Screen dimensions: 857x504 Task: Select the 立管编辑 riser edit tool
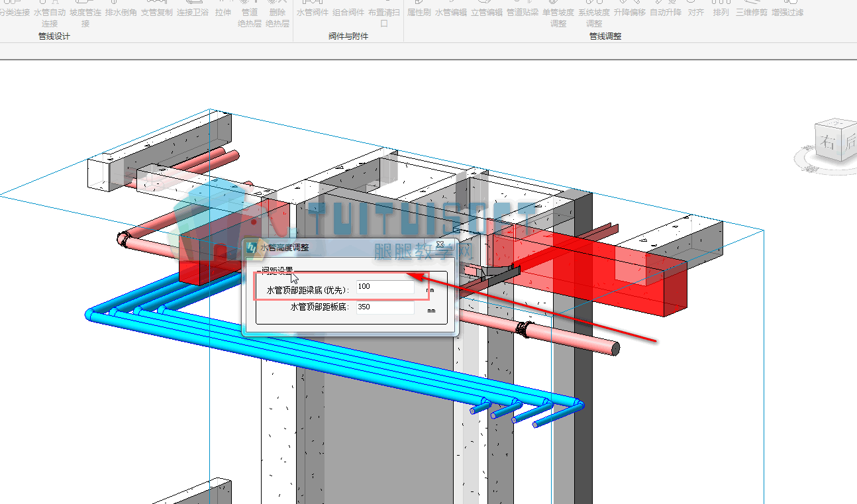(487, 10)
